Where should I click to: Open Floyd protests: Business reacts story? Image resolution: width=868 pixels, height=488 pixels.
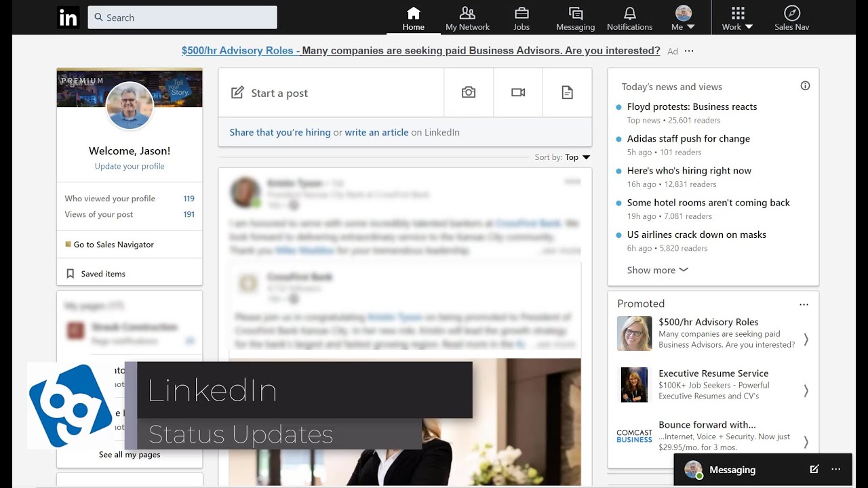(x=692, y=106)
